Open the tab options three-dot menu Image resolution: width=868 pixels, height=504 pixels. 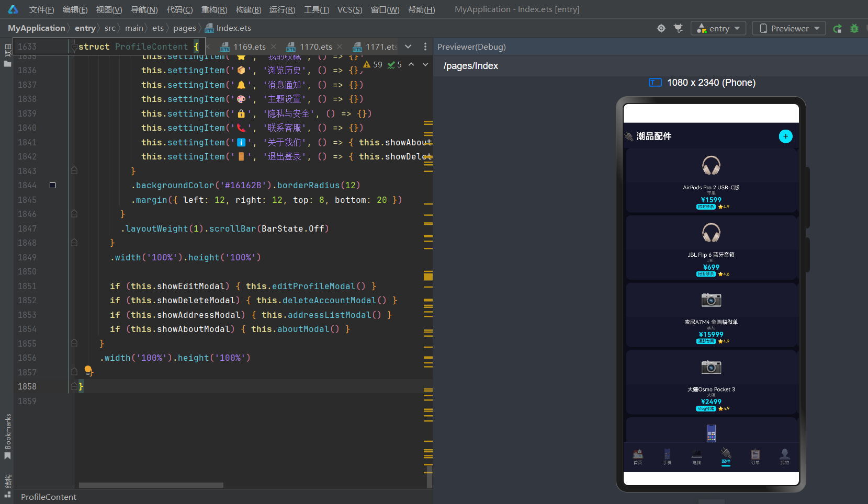tap(425, 47)
